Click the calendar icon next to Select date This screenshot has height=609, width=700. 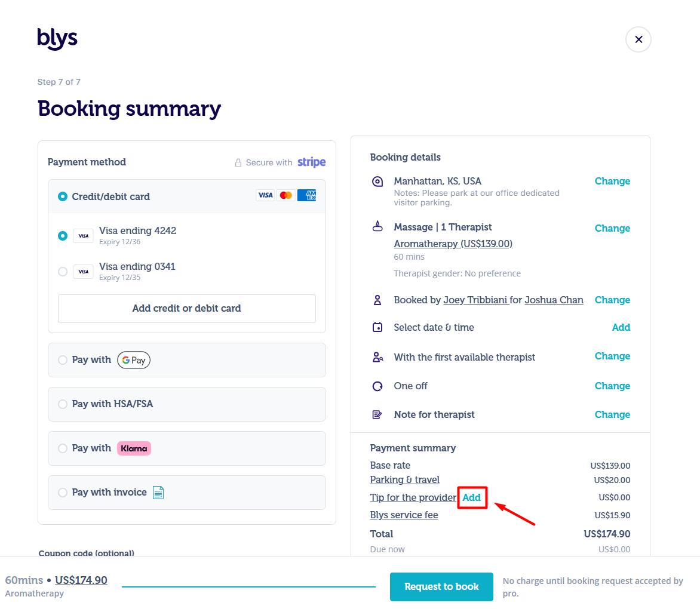pos(377,327)
